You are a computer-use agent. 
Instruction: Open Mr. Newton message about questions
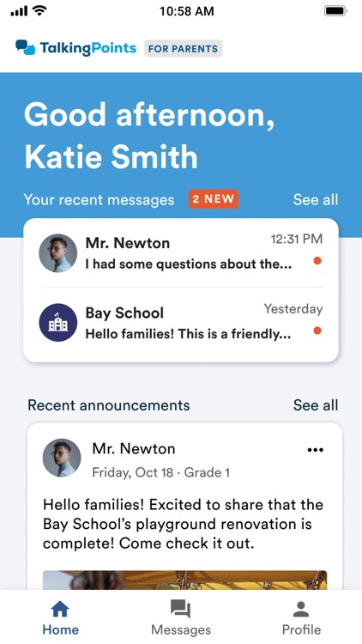tap(181, 252)
